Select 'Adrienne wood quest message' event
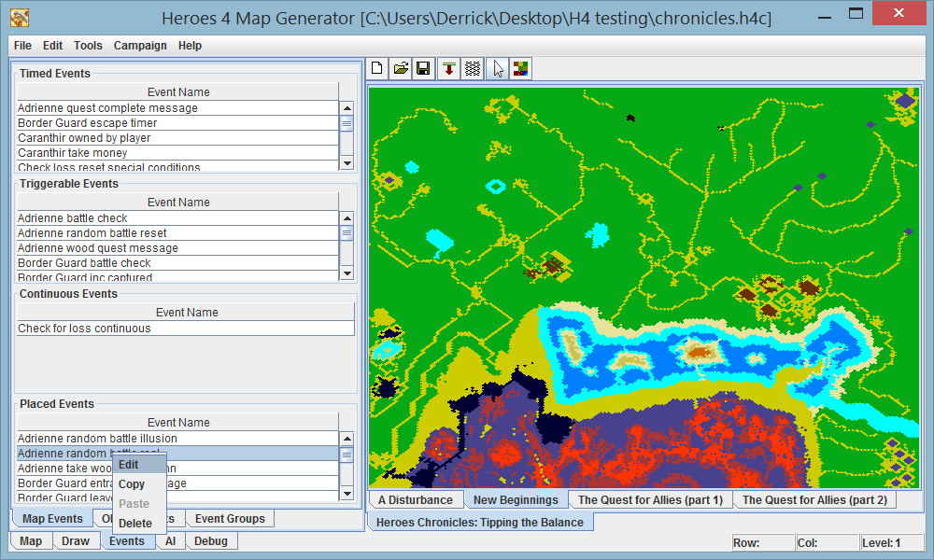Viewport: 934px width, 560px height. point(177,247)
